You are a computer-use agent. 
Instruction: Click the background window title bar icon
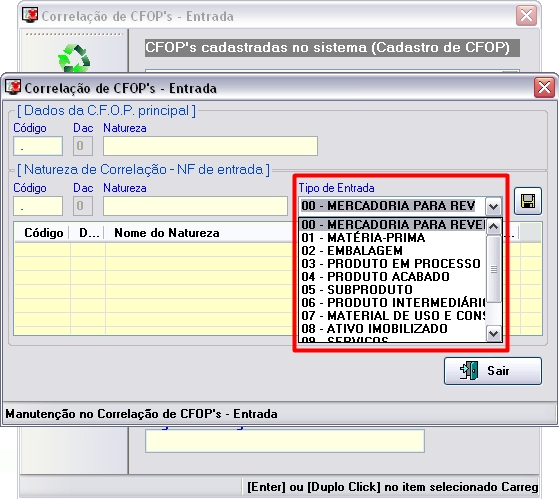click(30, 15)
